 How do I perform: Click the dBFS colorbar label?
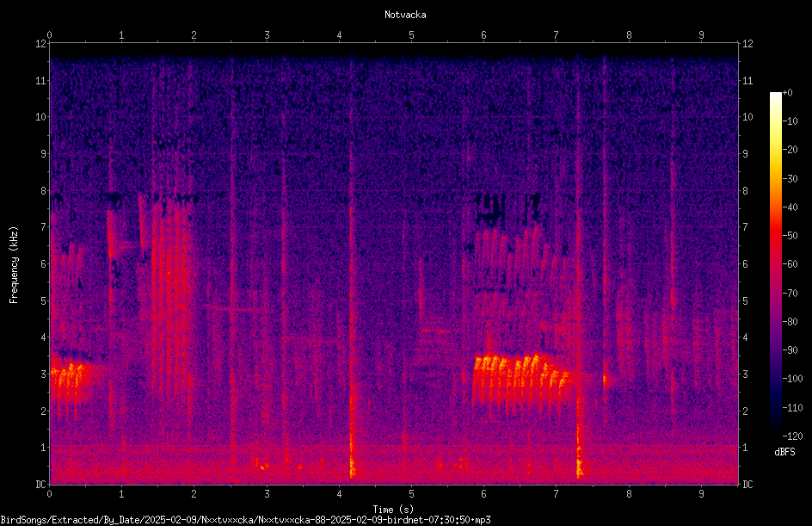[x=784, y=452]
